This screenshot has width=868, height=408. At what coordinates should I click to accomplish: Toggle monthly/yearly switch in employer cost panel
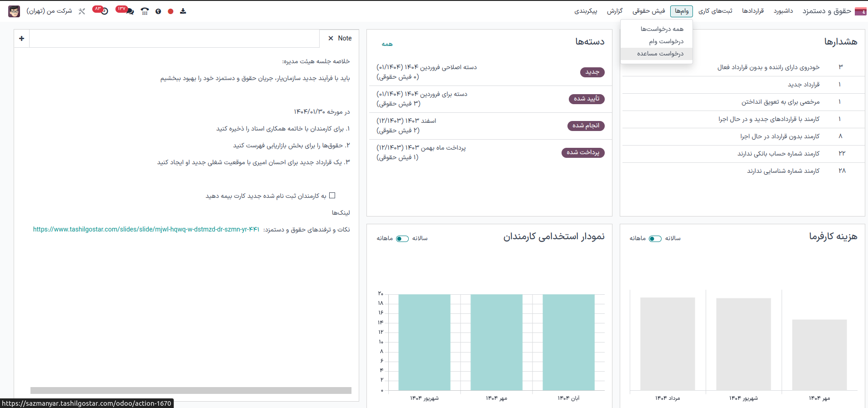[x=655, y=238]
